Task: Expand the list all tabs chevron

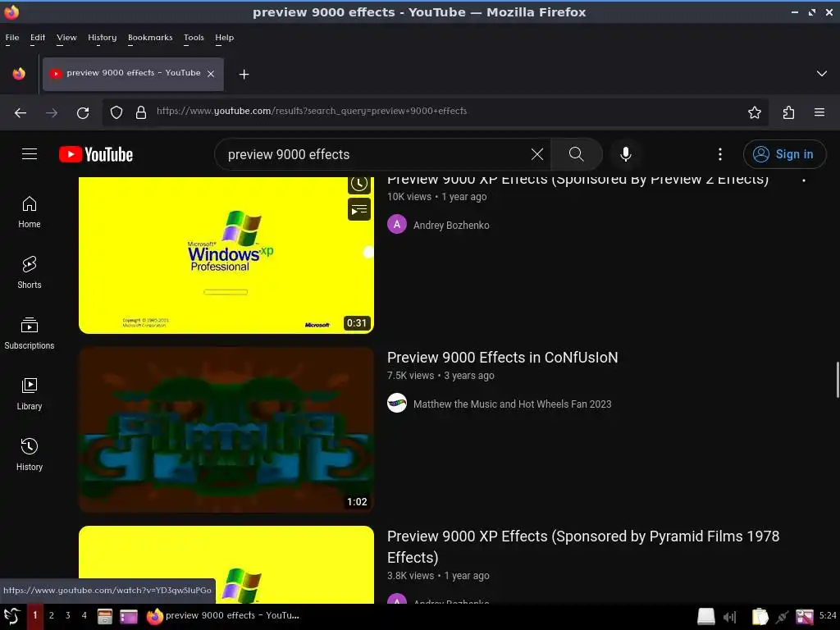Action: 821,73
